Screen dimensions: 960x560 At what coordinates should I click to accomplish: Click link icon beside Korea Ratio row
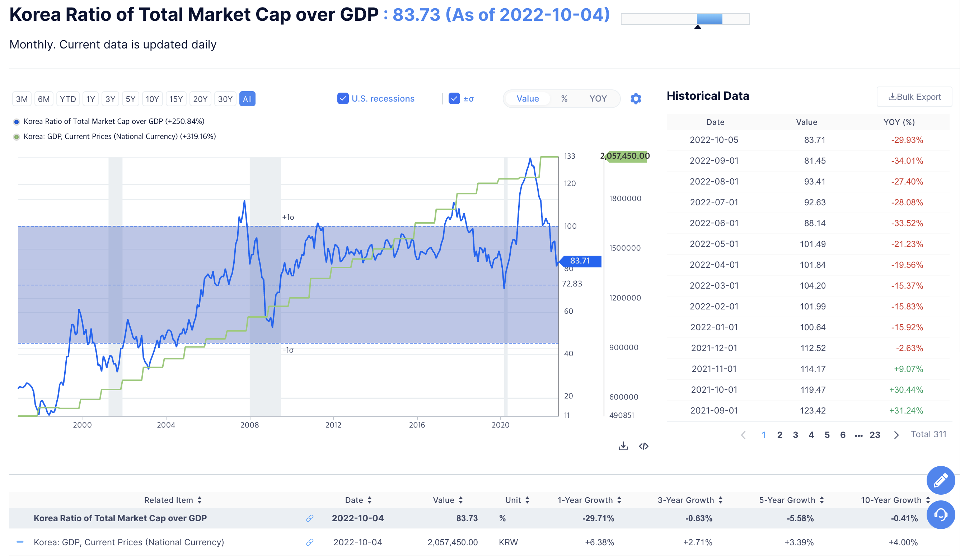pos(310,518)
